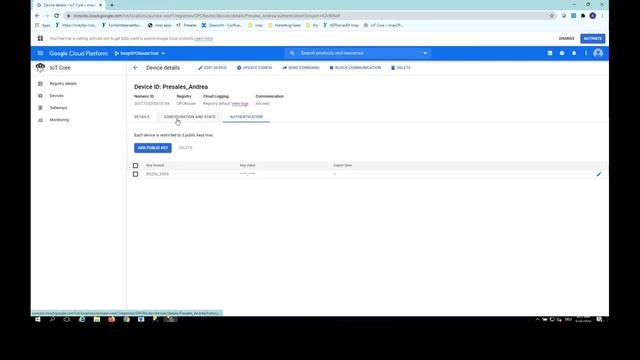Edit the RS256_X509 key with pencil icon
Screen dimensions: 640x360
[x=599, y=174]
